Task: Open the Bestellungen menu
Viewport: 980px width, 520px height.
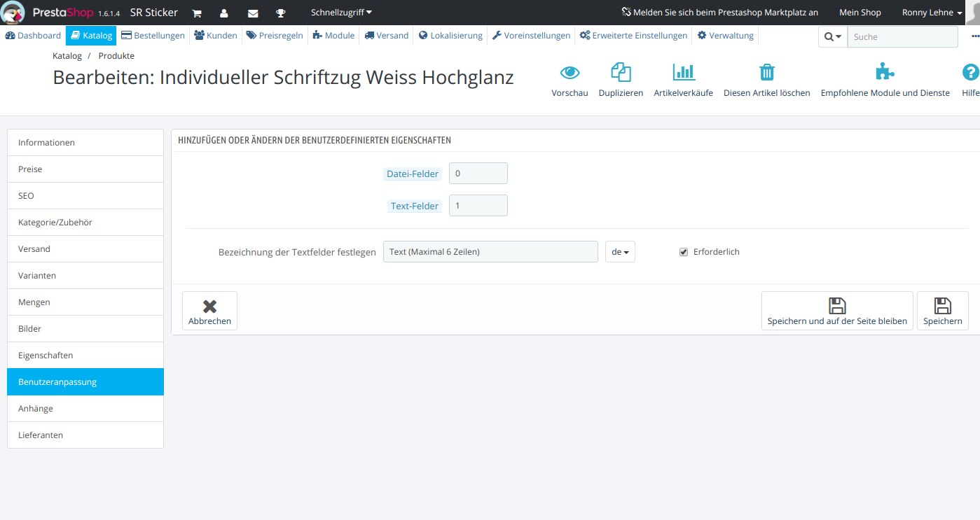Action: pyautogui.click(x=153, y=36)
